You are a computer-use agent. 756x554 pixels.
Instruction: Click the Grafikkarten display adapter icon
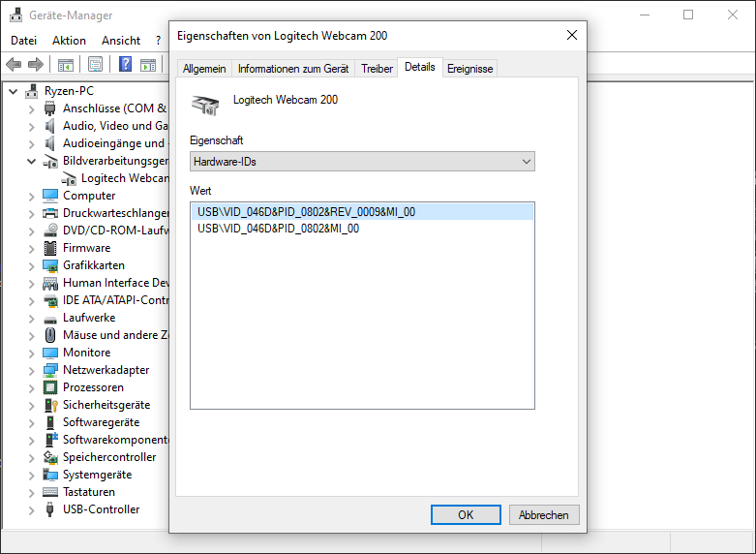(x=50, y=265)
